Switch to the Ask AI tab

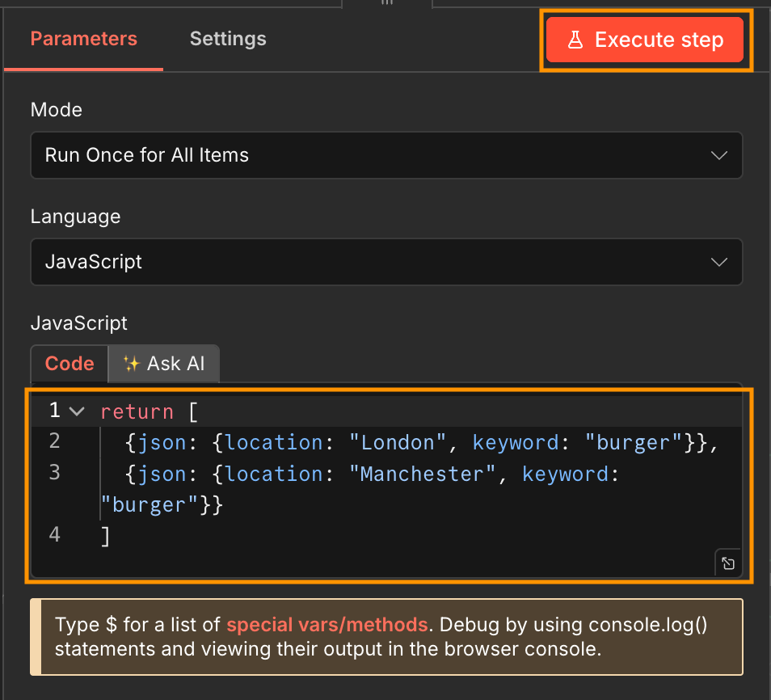[x=163, y=363]
